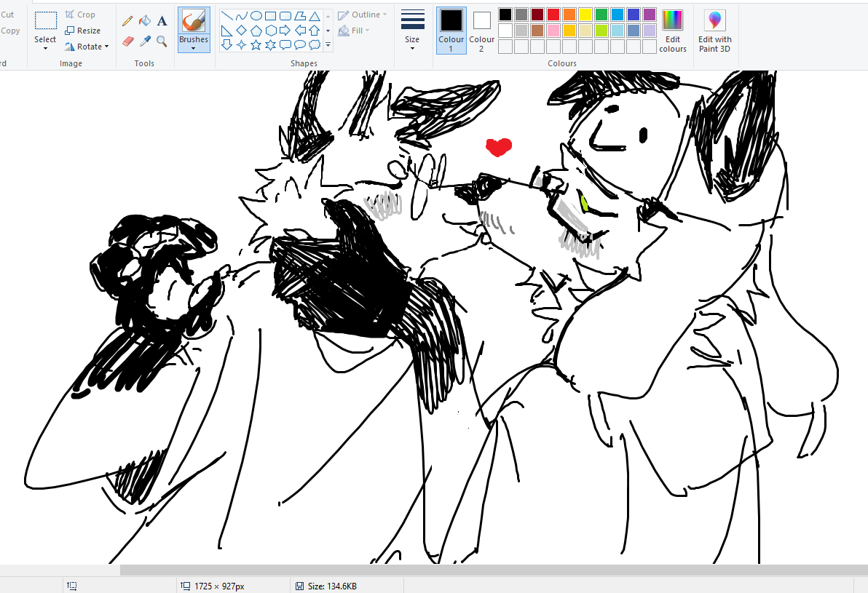The width and height of the screenshot is (868, 593).
Task: Select the Oval shape
Action: pyautogui.click(x=256, y=16)
